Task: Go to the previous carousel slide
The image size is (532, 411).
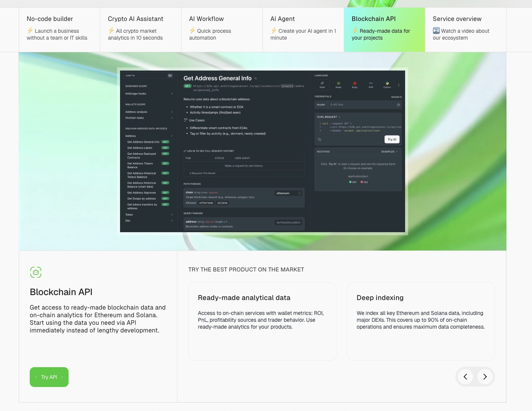Action: click(465, 377)
